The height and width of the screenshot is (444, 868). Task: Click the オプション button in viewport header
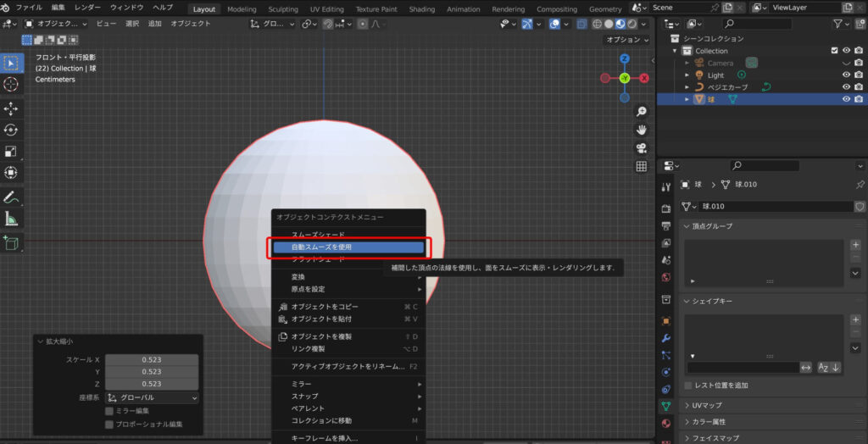[627, 40]
